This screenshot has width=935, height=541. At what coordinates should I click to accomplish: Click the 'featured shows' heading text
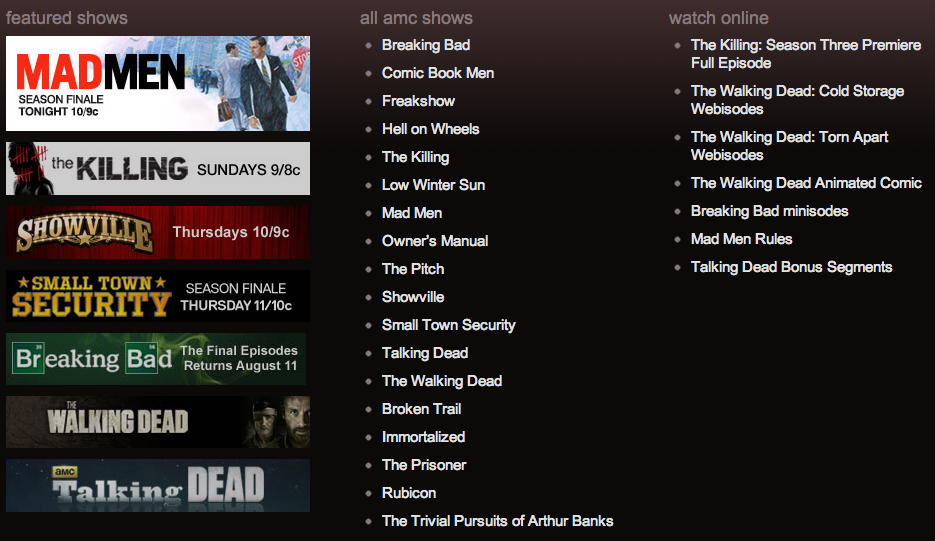(x=67, y=18)
